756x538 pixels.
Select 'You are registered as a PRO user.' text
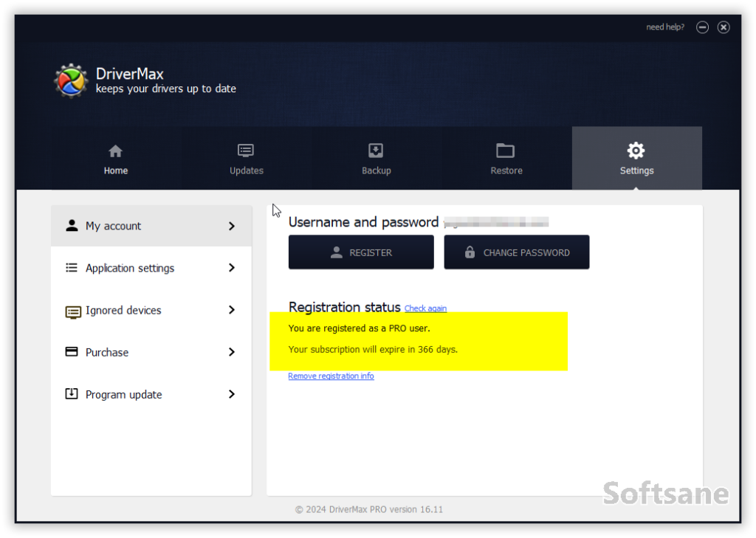360,328
